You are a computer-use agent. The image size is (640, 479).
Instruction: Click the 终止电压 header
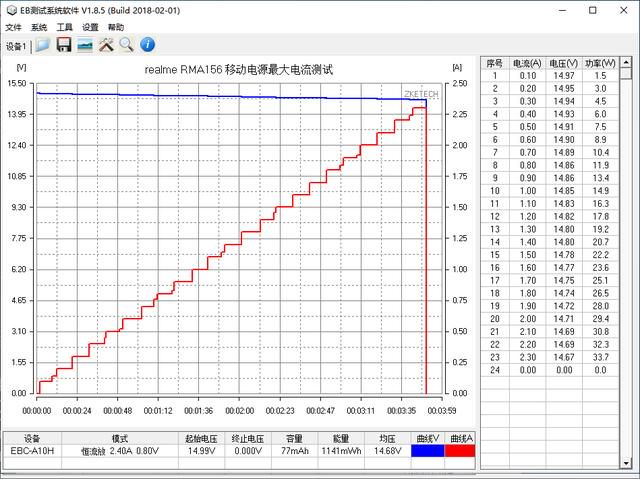pos(248,439)
